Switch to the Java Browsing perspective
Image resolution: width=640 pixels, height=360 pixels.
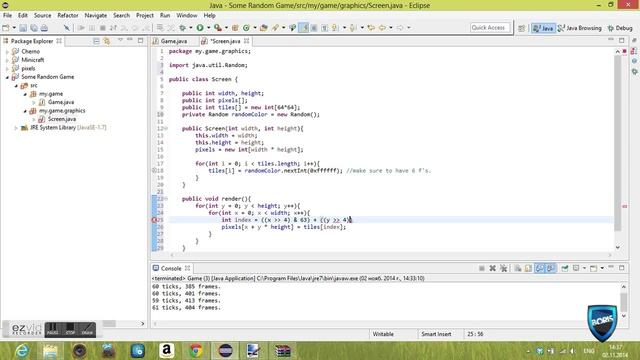coord(580,28)
